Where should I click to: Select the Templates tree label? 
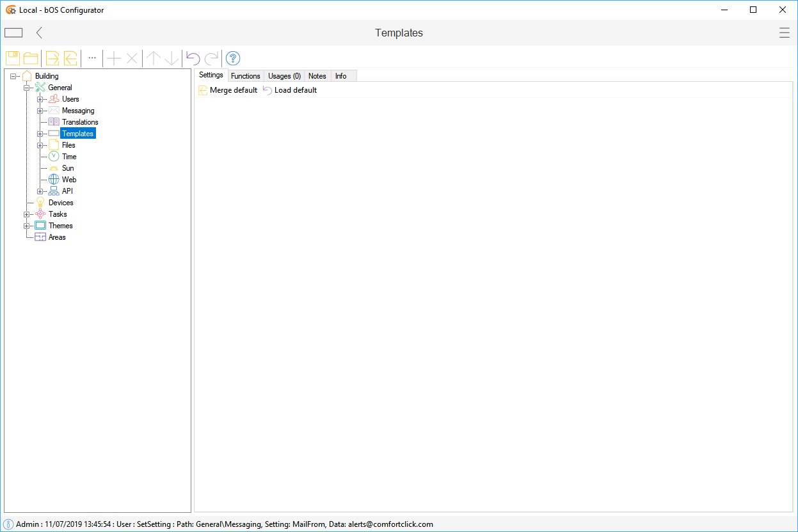[x=78, y=134]
